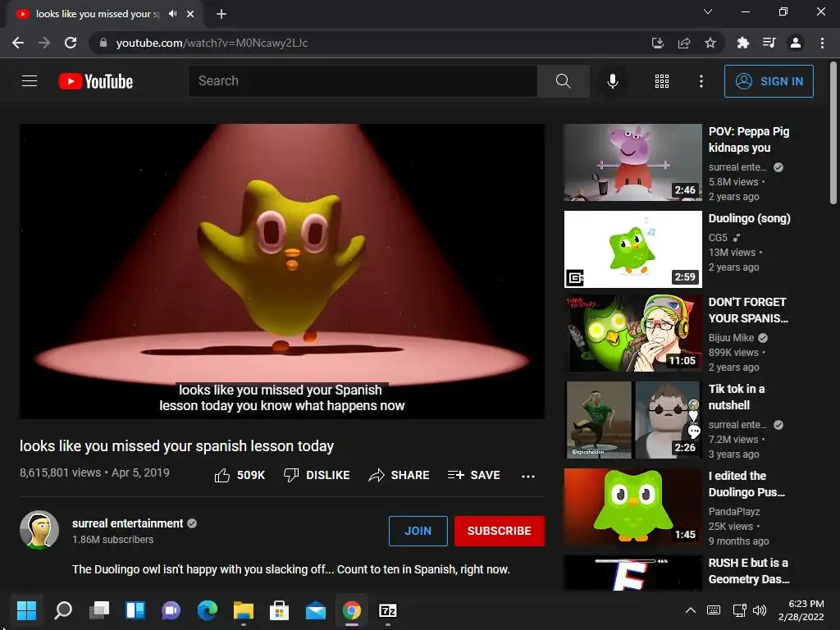Open I edited the Duolingo Push title
This screenshot has width=840, height=630.
[x=746, y=484]
